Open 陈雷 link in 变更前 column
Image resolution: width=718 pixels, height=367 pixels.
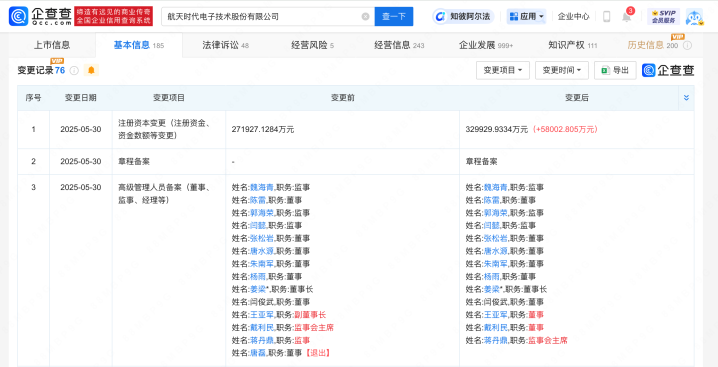click(x=257, y=200)
